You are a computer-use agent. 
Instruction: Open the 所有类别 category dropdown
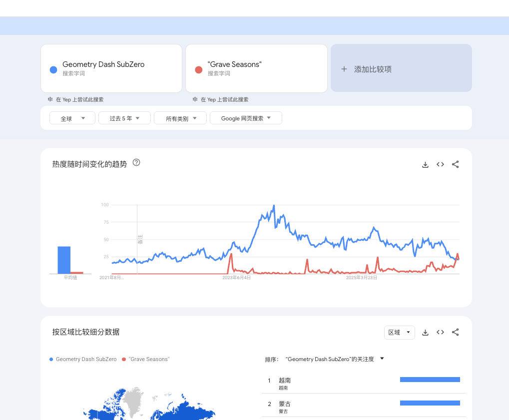point(180,118)
